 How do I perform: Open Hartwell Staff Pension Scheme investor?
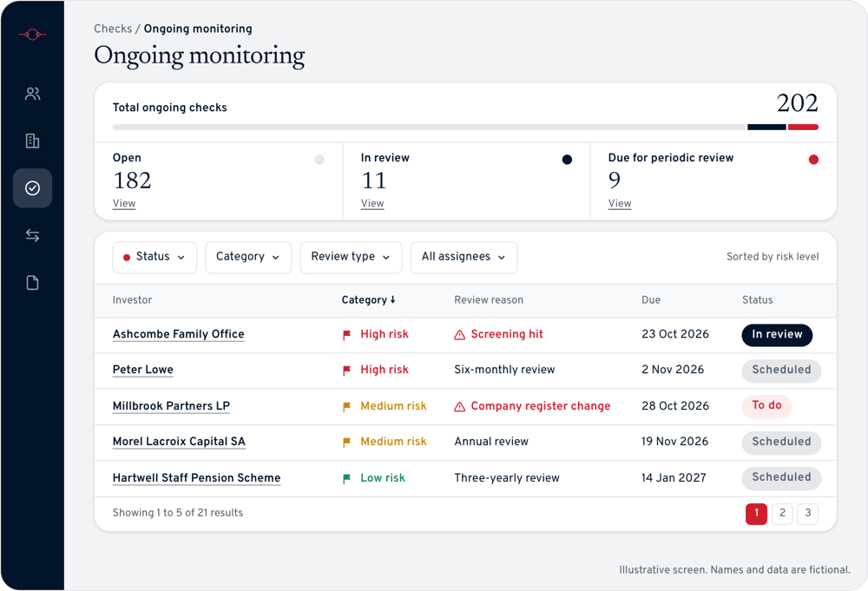[x=196, y=478]
